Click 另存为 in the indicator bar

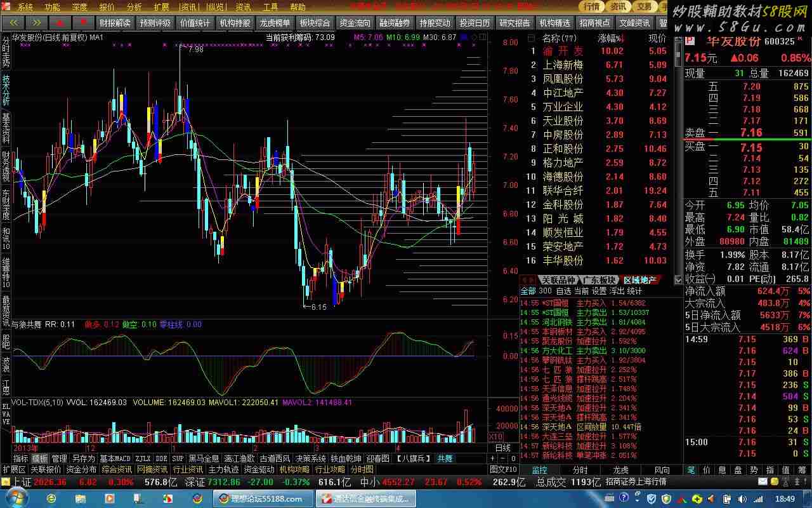click(x=83, y=458)
